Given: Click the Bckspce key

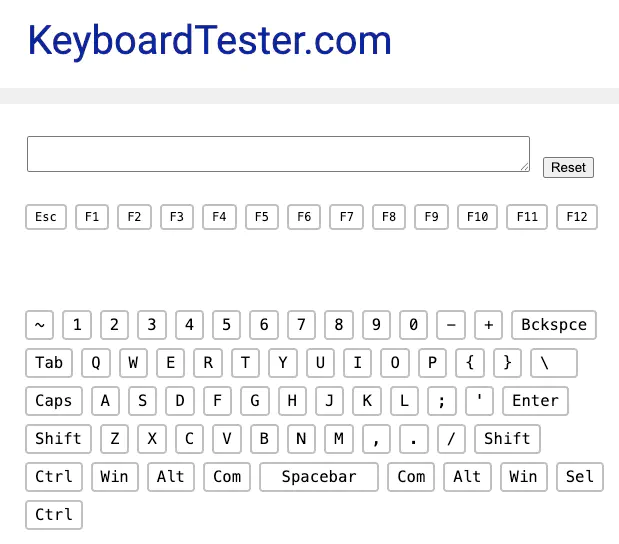Looking at the screenshot, I should coord(554,325).
